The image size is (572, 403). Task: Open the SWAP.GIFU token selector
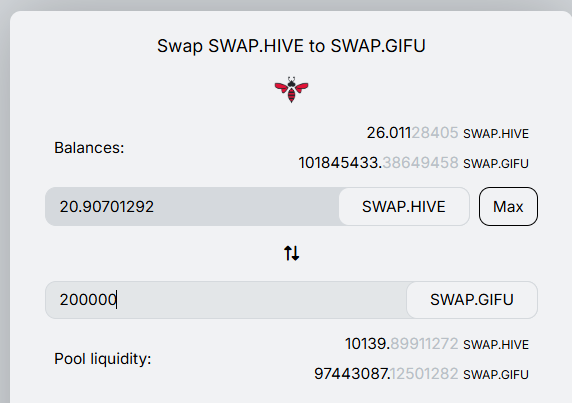[472, 300]
